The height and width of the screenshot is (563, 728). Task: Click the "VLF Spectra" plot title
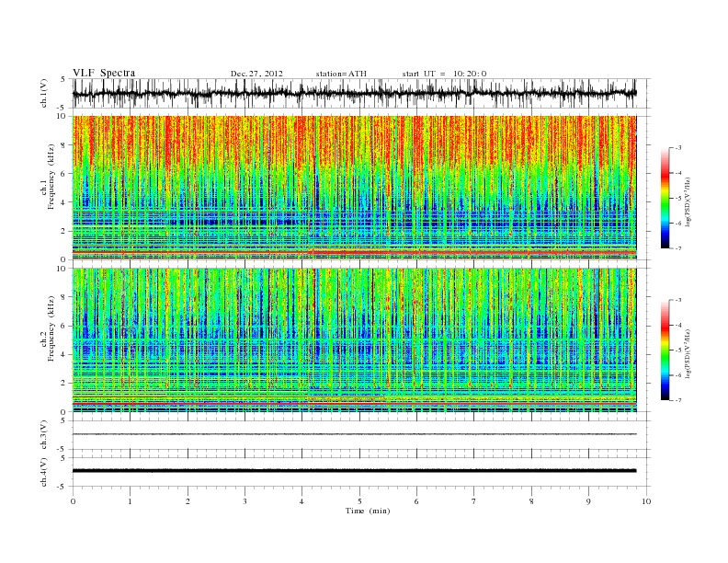[x=104, y=73]
